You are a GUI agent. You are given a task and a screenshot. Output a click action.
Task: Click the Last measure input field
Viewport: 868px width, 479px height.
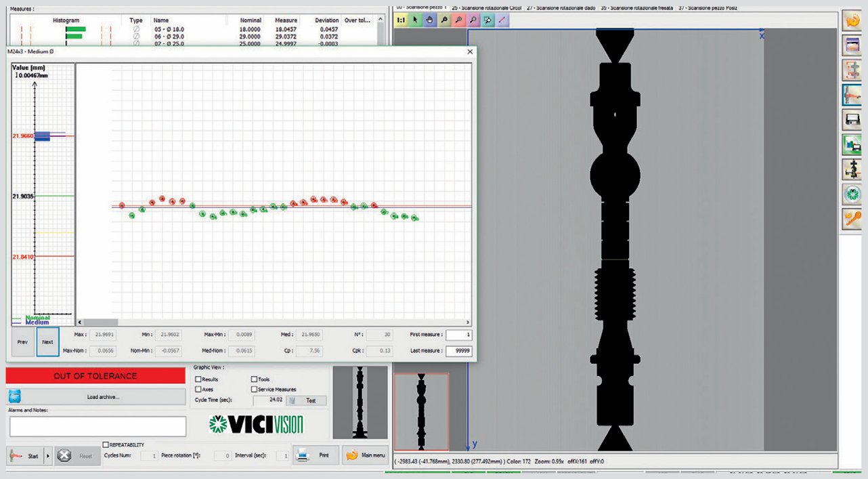click(x=458, y=350)
